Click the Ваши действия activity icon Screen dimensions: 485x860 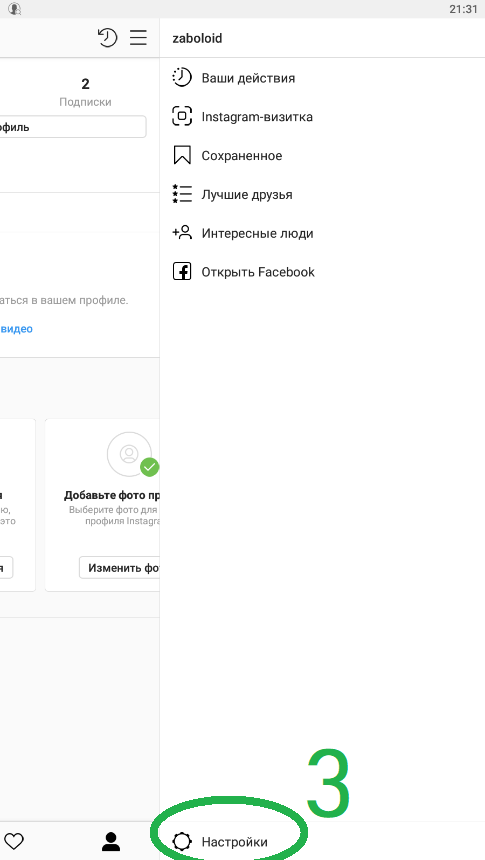point(182,77)
